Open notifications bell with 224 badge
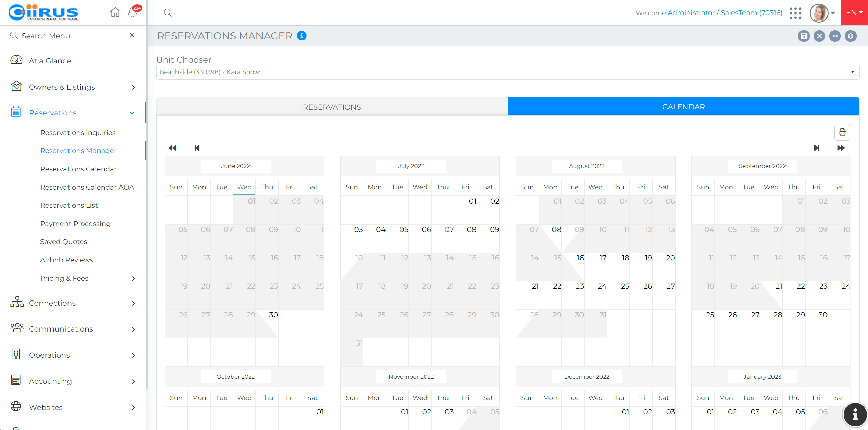This screenshot has height=430, width=868. pyautogui.click(x=133, y=12)
